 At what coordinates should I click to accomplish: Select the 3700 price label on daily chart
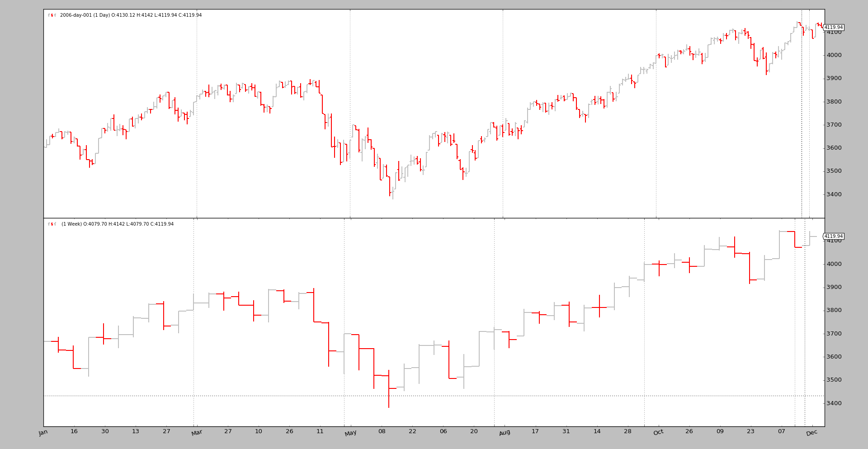[834, 125]
